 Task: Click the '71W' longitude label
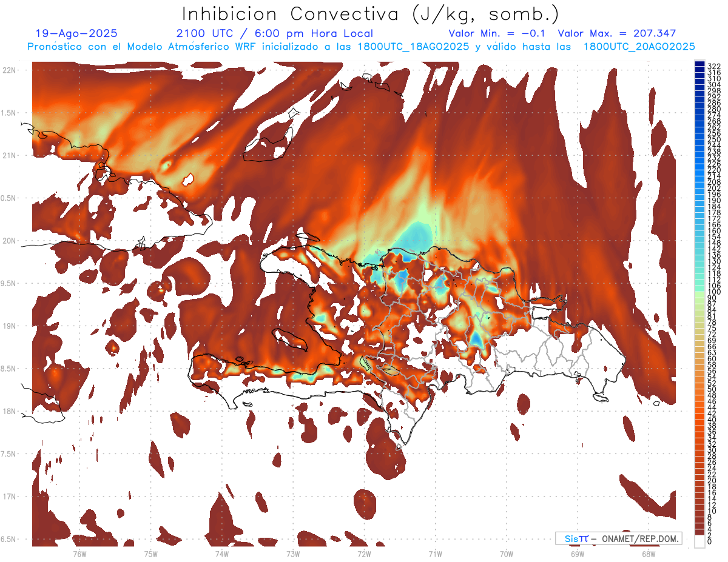(435, 554)
